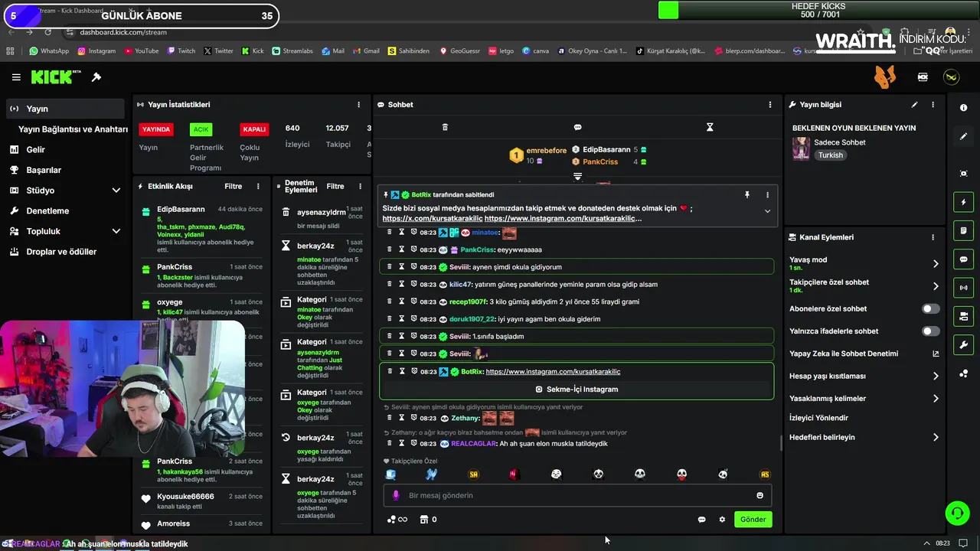The width and height of the screenshot is (980, 551).
Task: Click the green headset support button
Action: pyautogui.click(x=956, y=513)
